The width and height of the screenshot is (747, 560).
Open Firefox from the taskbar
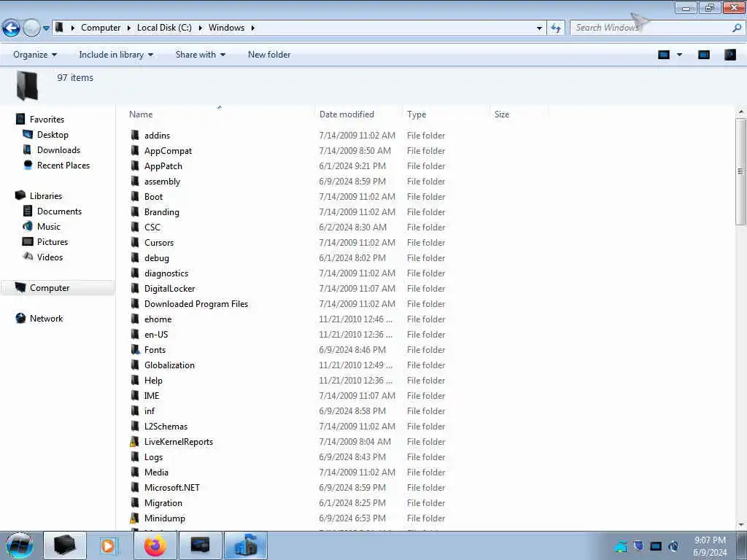click(155, 545)
